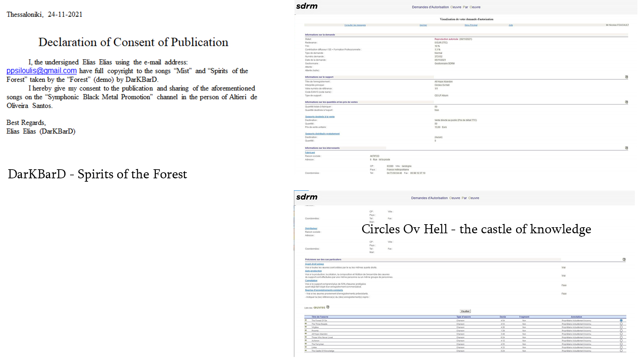Open Supports destinés à la vente link
644x362 pixels.
(320, 117)
